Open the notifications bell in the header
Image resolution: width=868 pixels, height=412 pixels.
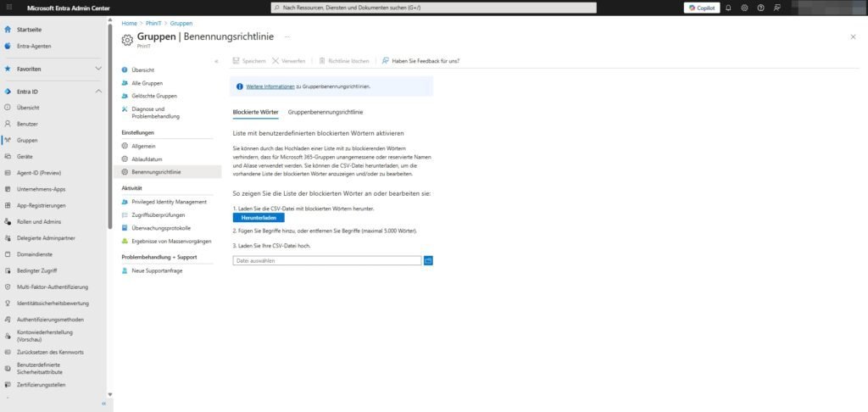tap(728, 8)
